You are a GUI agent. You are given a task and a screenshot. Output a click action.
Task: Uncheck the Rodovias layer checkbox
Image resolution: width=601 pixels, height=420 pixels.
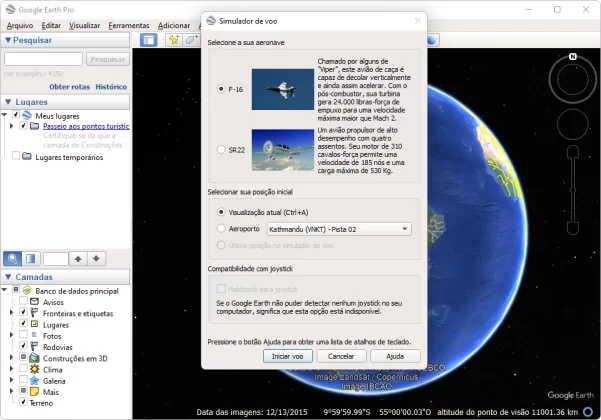23,346
